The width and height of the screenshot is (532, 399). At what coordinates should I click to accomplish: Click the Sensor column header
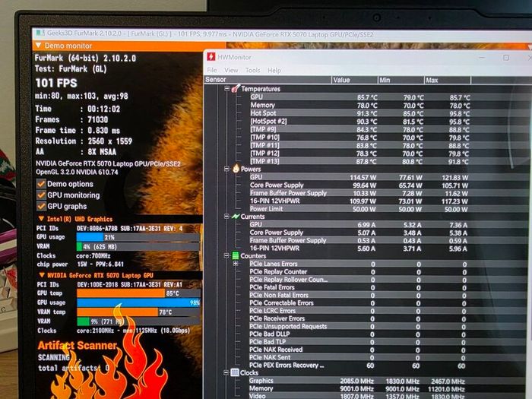[268, 80]
